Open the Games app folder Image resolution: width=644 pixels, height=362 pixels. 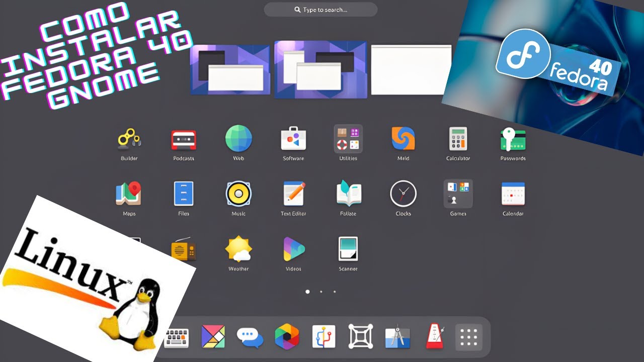458,194
